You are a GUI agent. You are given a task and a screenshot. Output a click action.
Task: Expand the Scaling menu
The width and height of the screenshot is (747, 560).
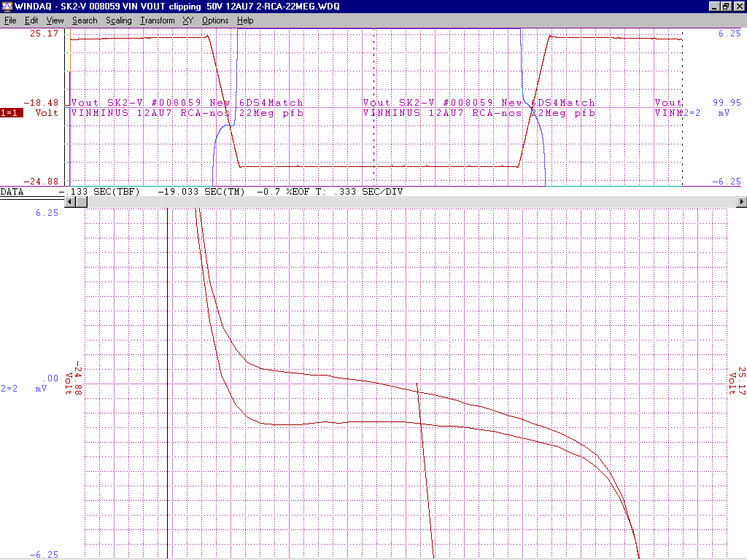(x=118, y=20)
